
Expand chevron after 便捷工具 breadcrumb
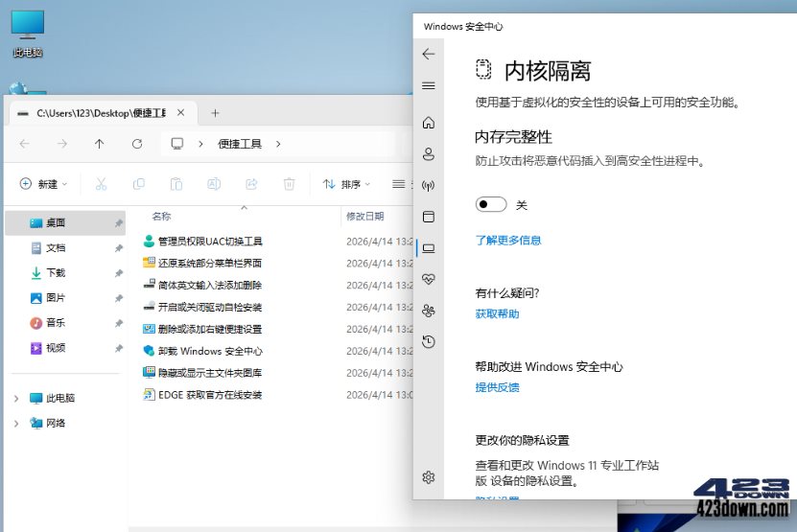click(x=278, y=145)
